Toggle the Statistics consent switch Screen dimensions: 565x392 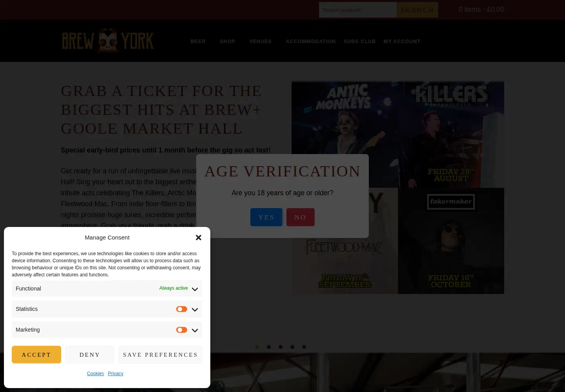[182, 309]
